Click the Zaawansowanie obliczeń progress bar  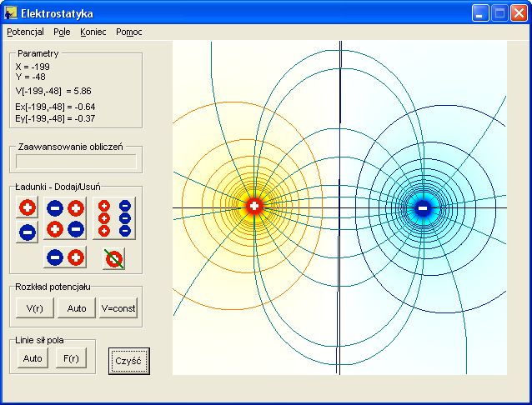76,162
